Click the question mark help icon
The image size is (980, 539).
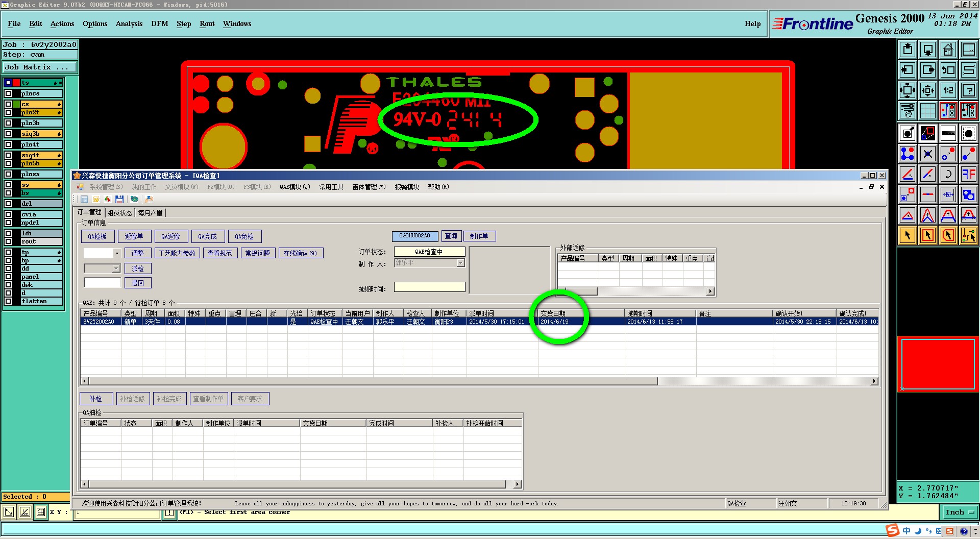click(x=968, y=90)
